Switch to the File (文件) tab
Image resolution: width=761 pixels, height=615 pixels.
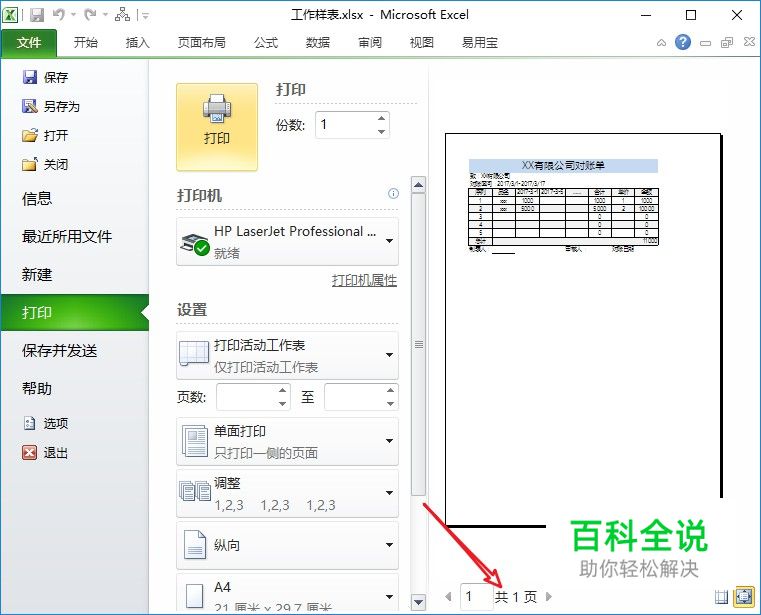click(x=29, y=43)
